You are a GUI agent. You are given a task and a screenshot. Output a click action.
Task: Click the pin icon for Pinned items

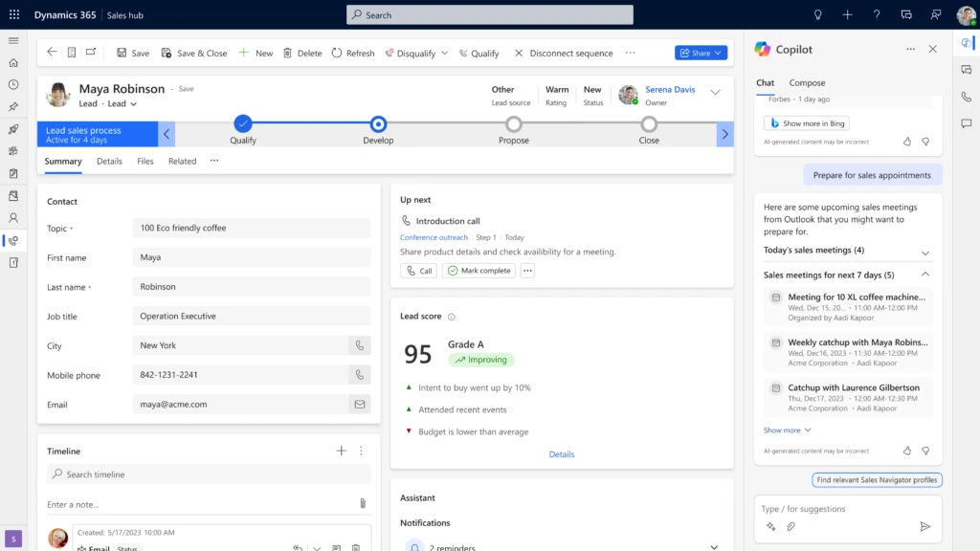coord(12,105)
